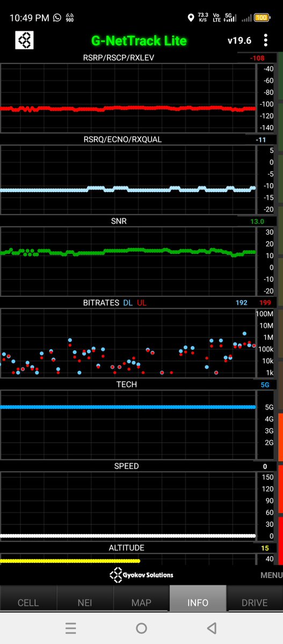Tap the v19.6 version label
Image resolution: width=283 pixels, height=644 pixels.
[240, 41]
